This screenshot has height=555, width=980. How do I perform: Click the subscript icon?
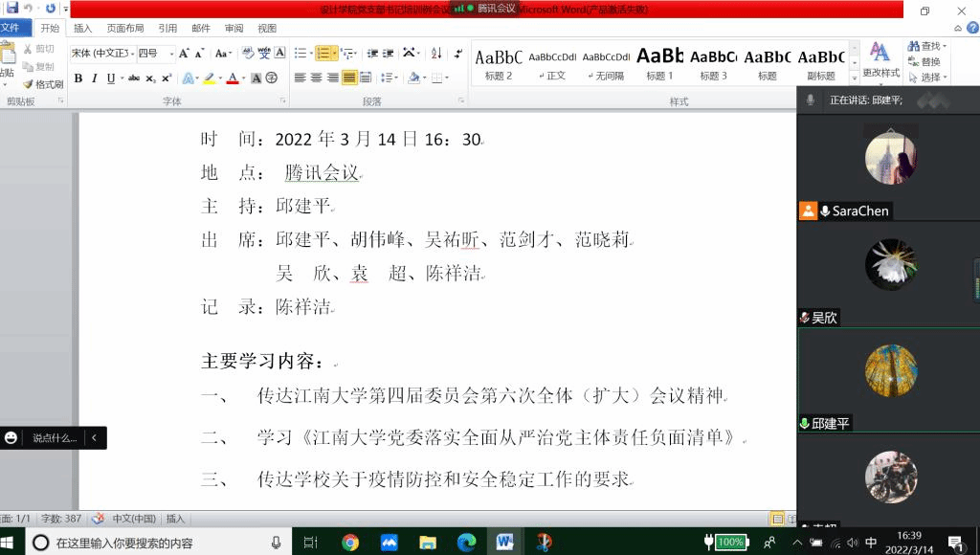point(150,78)
